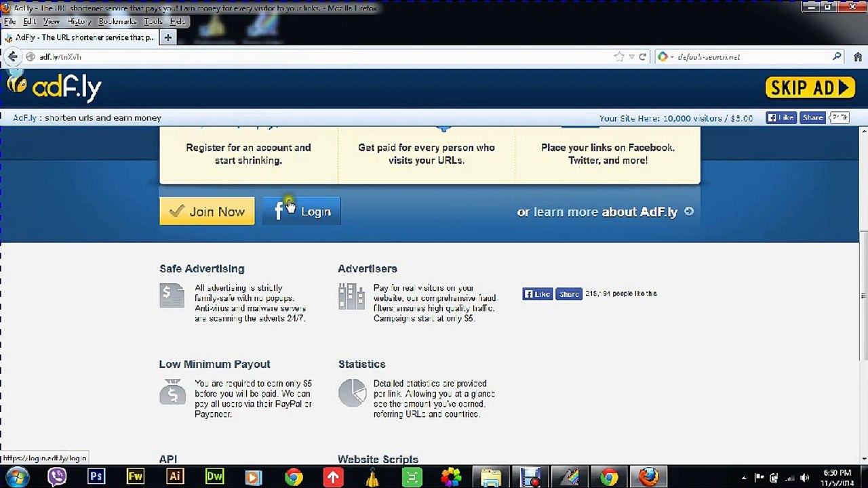Click the search magnifier icon in search box
Image resolution: width=868 pixels, height=488 pixels.
coord(837,57)
